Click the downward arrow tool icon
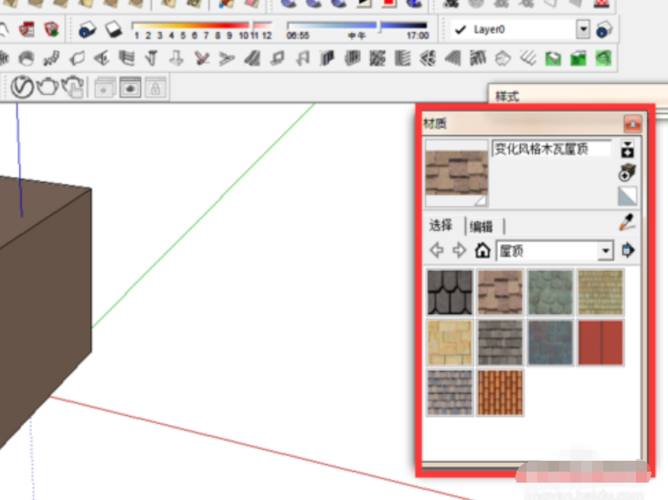 pos(176,58)
